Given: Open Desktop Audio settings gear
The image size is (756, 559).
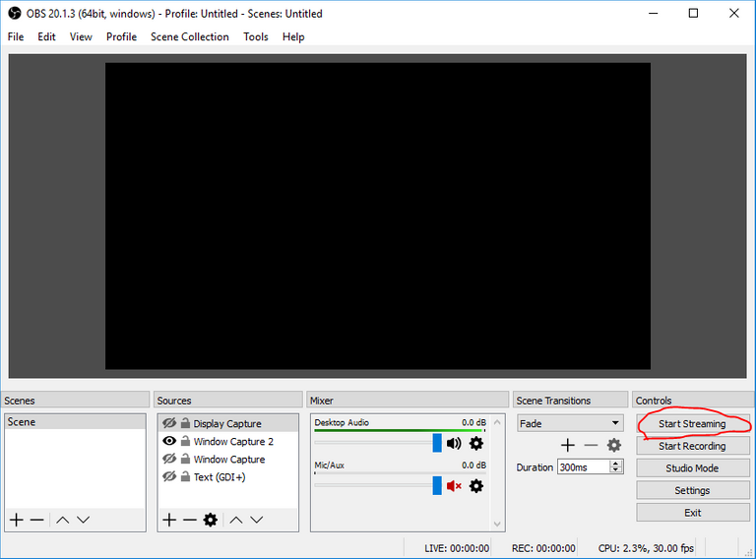Looking at the screenshot, I should [x=476, y=444].
